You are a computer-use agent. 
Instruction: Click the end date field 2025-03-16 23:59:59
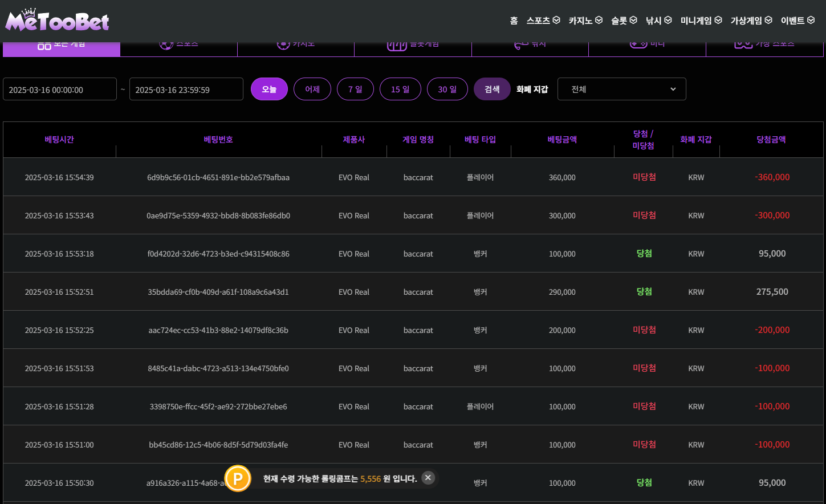[186, 90]
